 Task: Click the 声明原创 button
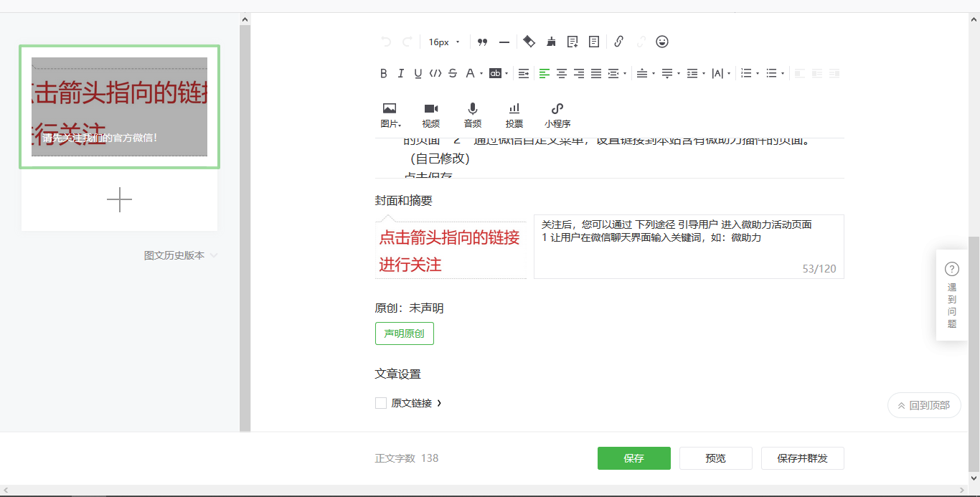(x=405, y=333)
